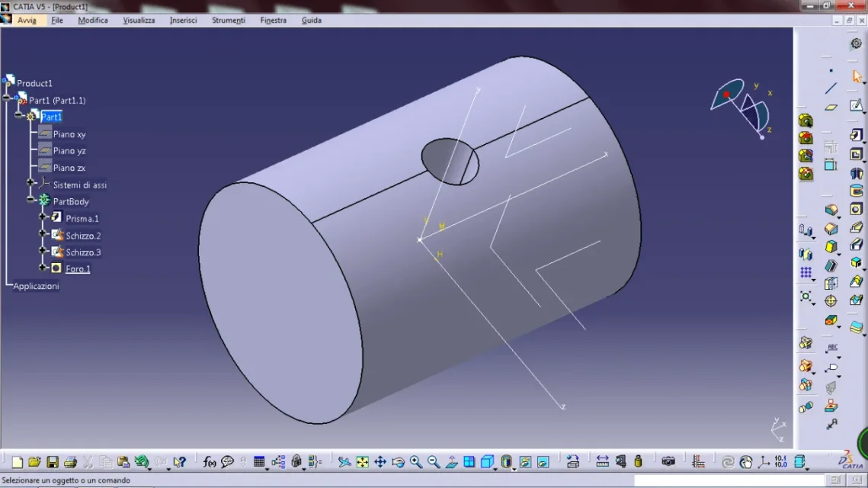
Task: Click the Paste clipboard icon
Action: click(123, 462)
